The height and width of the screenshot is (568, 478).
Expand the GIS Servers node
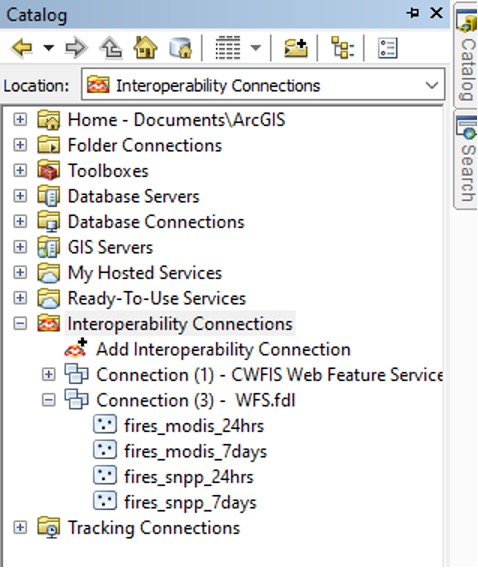(x=20, y=247)
